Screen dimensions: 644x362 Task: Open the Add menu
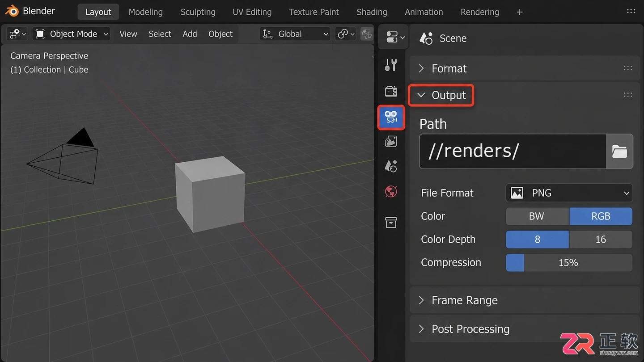190,34
